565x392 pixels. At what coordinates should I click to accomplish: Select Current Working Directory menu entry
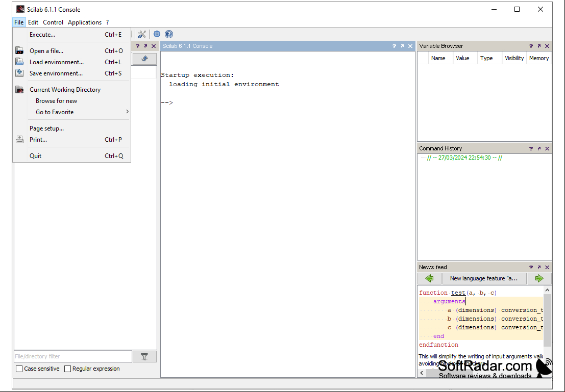click(71, 90)
